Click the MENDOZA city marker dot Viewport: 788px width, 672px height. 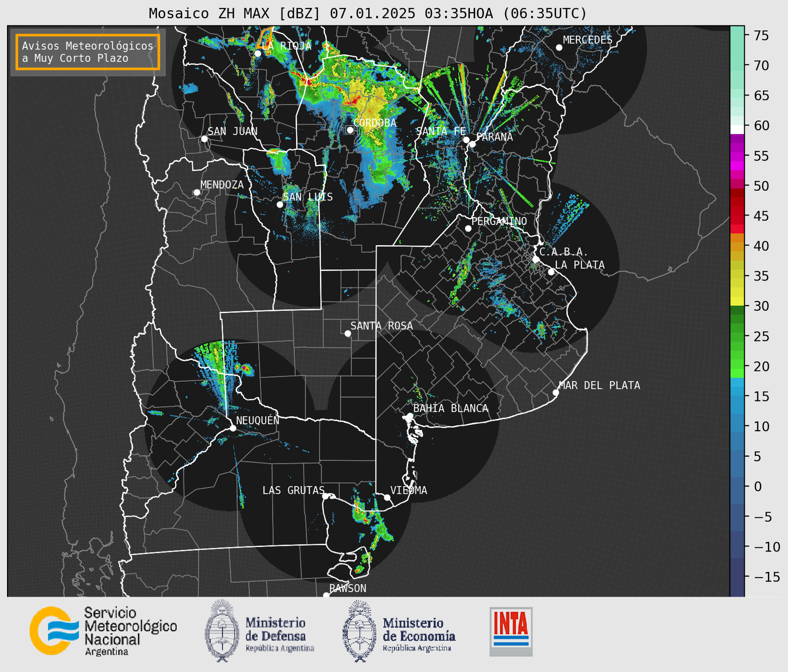(197, 193)
